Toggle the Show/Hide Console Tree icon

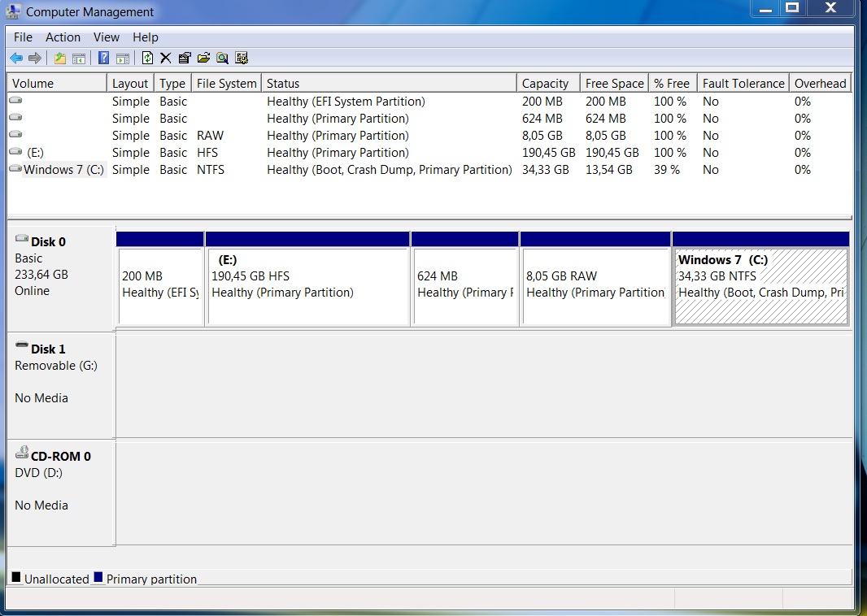(79, 58)
